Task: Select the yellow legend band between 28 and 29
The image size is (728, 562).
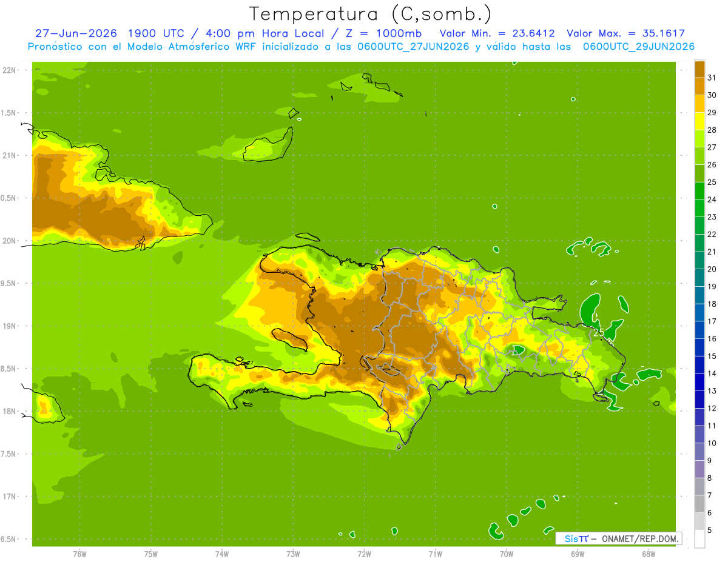Action: (x=699, y=121)
